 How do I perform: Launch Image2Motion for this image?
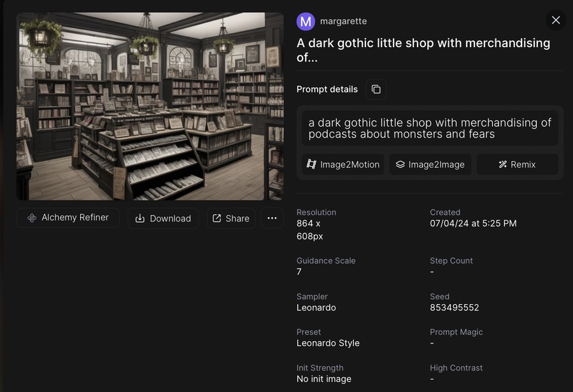(343, 164)
